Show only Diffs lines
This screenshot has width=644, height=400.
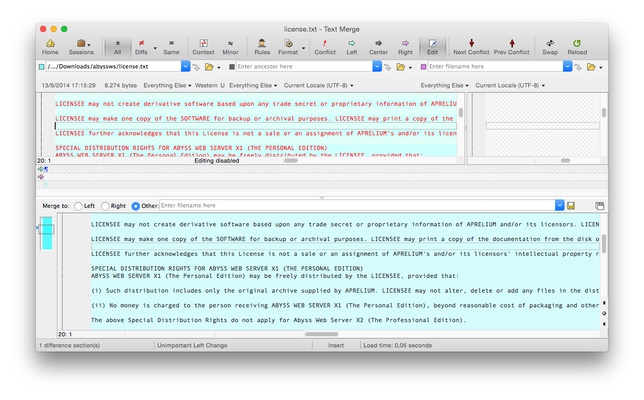(141, 47)
